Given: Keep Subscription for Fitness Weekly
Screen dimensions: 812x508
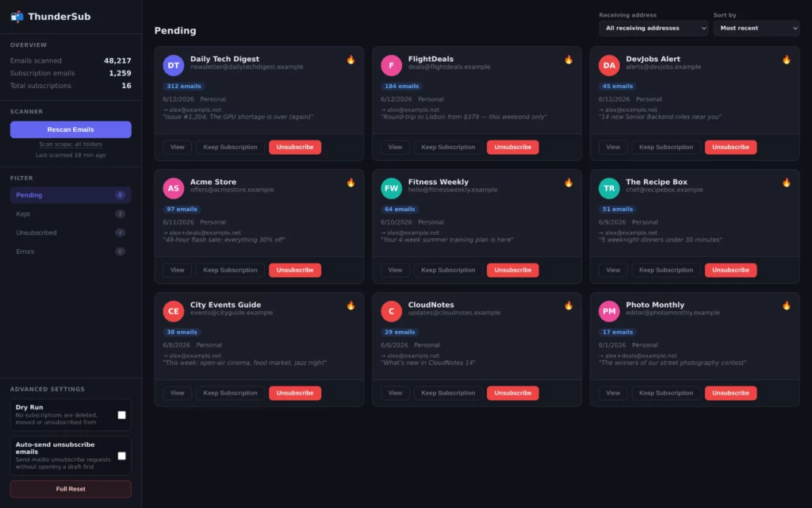Looking at the screenshot, I should pyautogui.click(x=448, y=270).
